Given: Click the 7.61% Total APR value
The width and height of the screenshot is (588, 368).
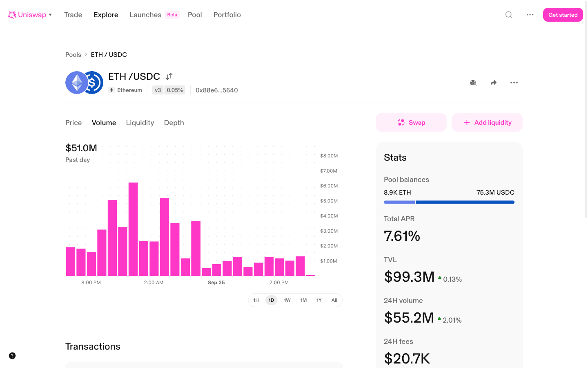Looking at the screenshot, I should coord(402,236).
